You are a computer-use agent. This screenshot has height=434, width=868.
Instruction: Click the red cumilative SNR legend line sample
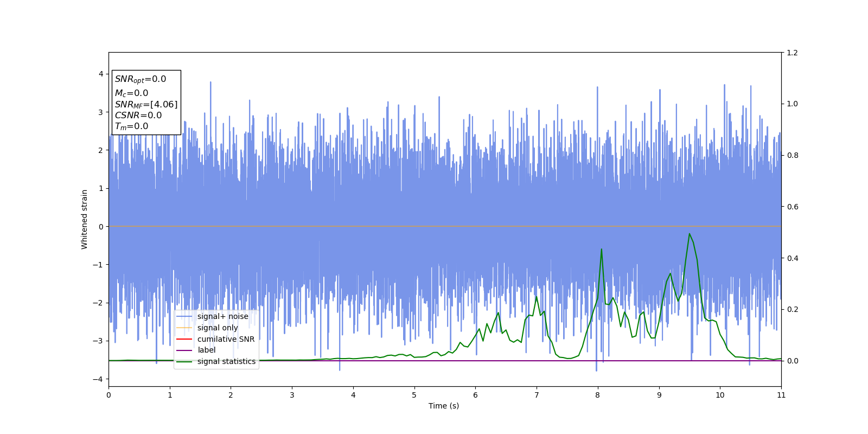tap(184, 339)
